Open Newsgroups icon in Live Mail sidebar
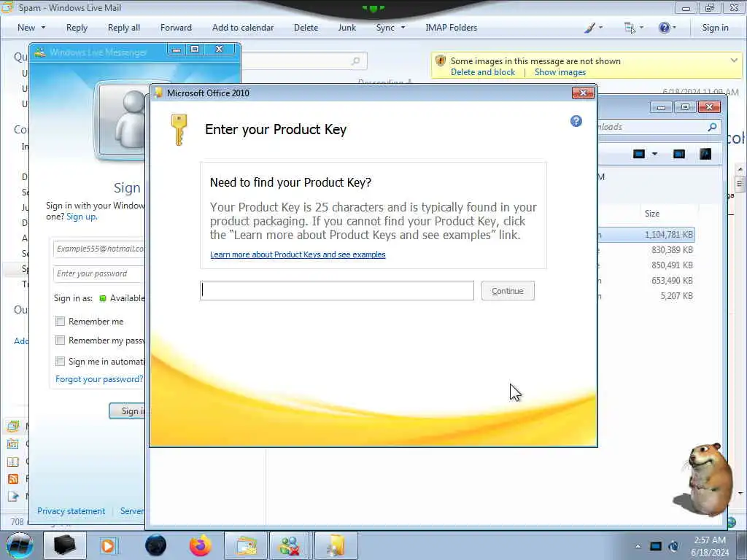 13,496
